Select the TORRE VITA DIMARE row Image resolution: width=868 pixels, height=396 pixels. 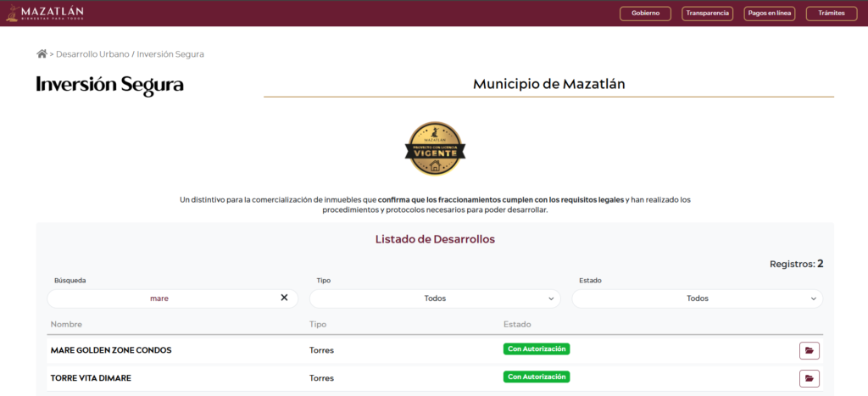(91, 378)
